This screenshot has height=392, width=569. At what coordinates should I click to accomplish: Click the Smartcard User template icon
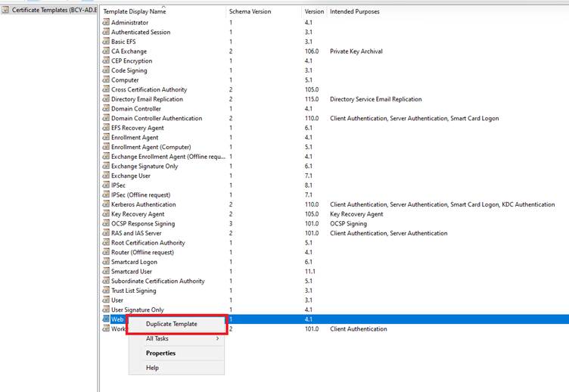(x=106, y=271)
